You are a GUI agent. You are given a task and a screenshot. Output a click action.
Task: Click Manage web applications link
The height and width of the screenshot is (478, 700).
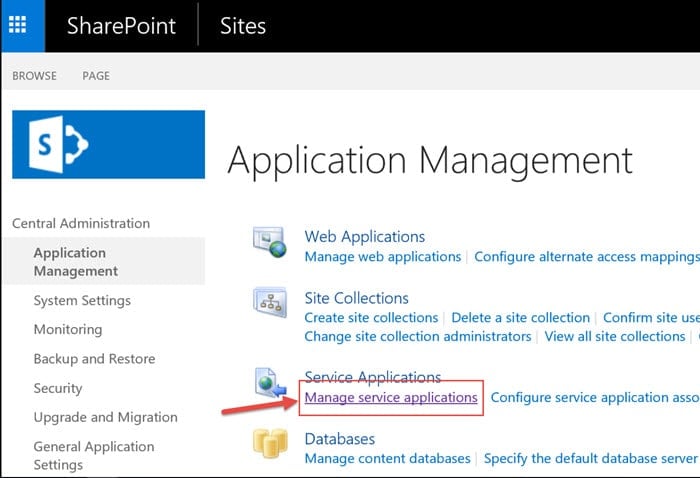click(x=383, y=257)
